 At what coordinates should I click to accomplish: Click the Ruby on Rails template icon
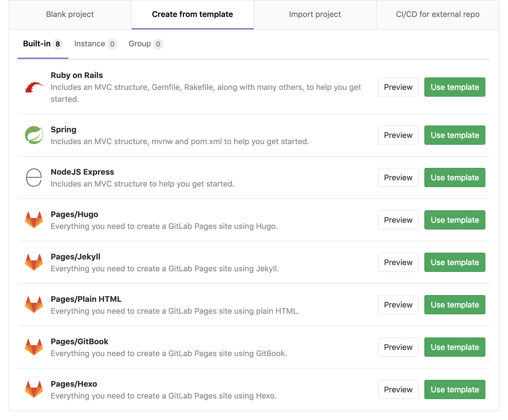[x=34, y=87]
